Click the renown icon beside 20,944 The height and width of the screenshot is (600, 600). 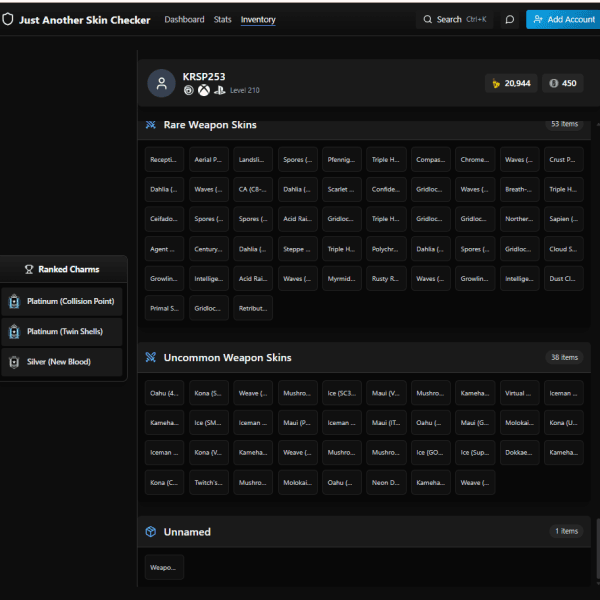[496, 83]
